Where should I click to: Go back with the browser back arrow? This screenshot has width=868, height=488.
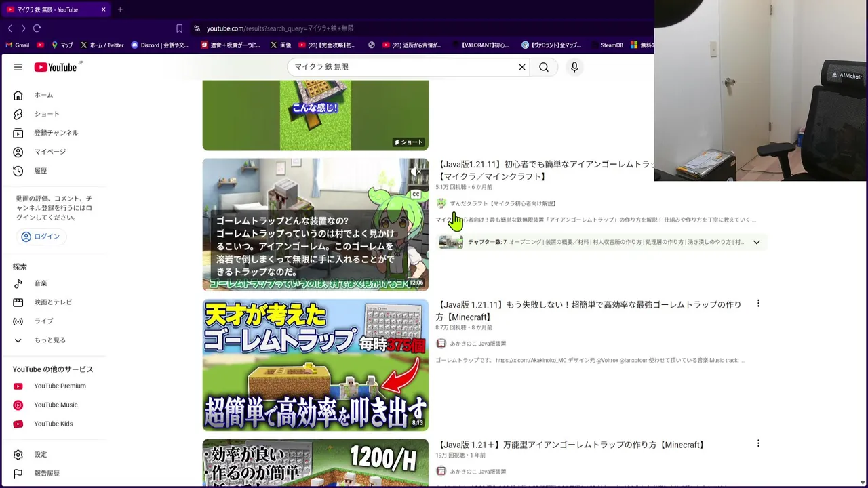click(x=9, y=28)
